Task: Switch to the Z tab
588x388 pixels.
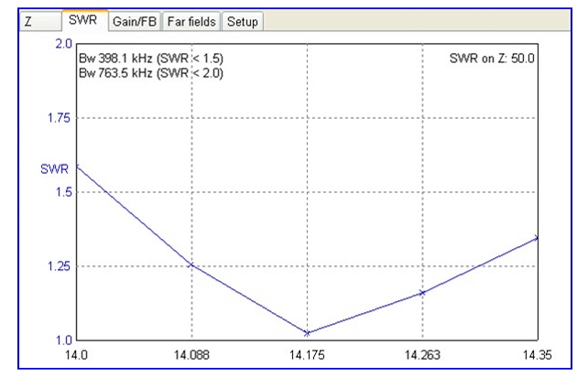Action: tap(29, 20)
